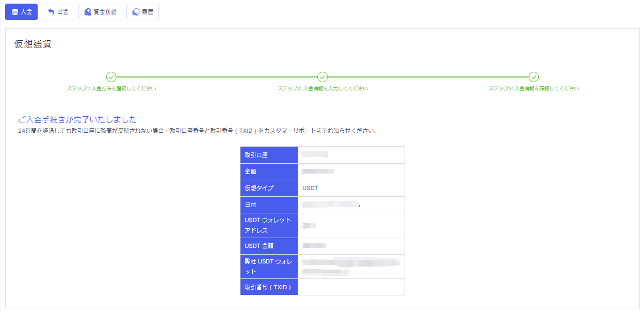Click the 日付 row header
Viewport: 644px width, 312px height.
click(x=269, y=205)
